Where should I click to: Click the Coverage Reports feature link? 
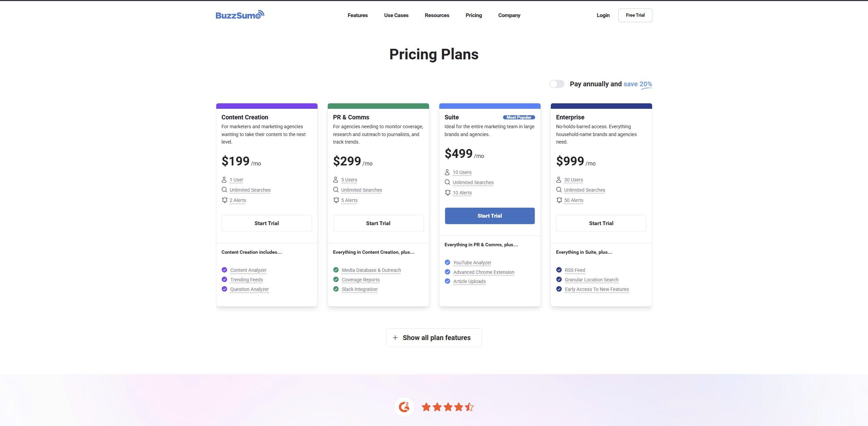point(361,280)
